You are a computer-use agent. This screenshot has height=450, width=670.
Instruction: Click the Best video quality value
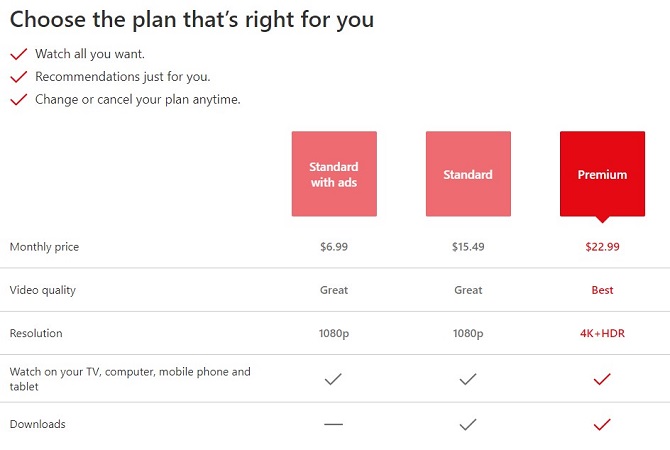coord(602,291)
